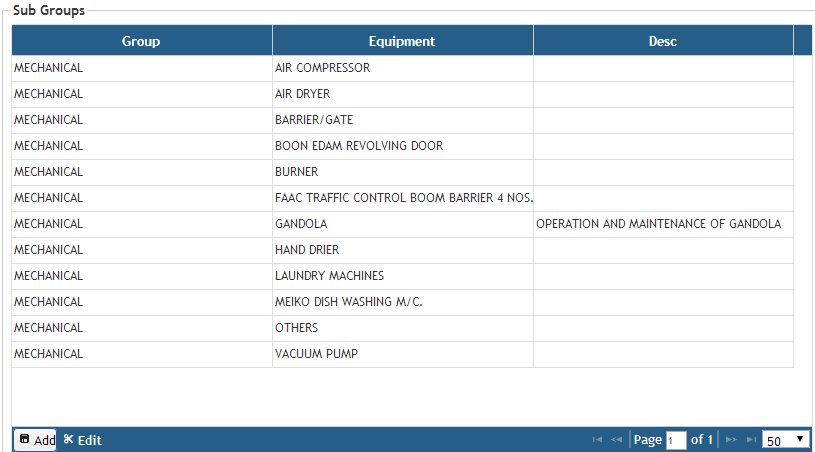
Task: Jump to the last page icon
Action: 751,440
